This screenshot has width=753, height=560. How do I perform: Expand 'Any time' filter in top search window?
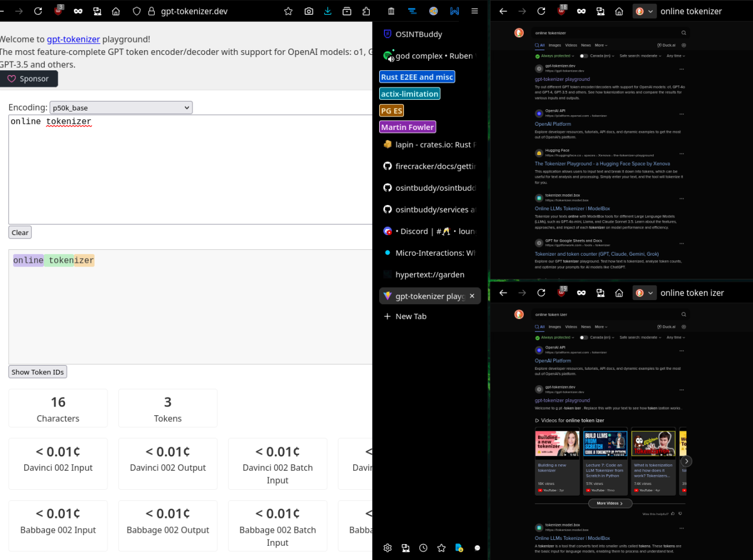click(676, 56)
